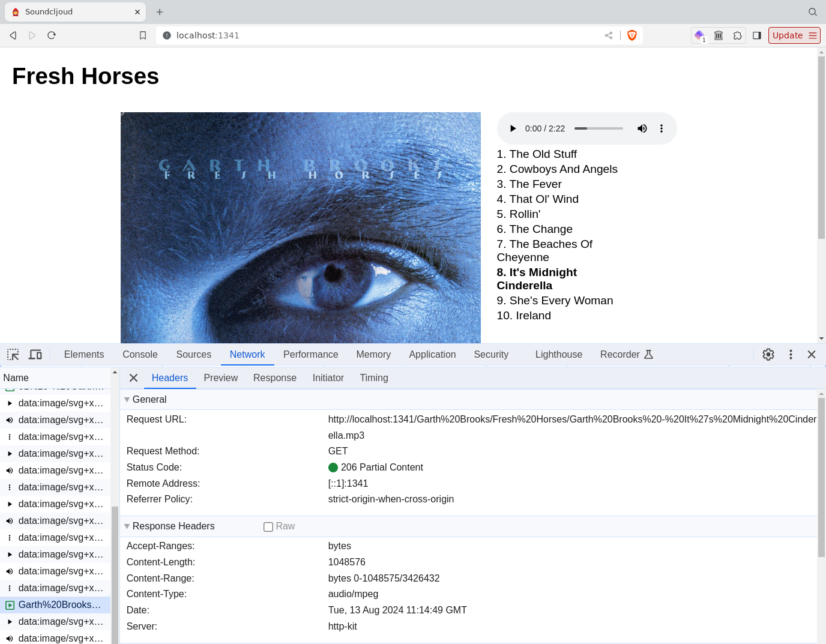The width and height of the screenshot is (826, 644).
Task: Play track 3 The Fever
Action: click(529, 184)
